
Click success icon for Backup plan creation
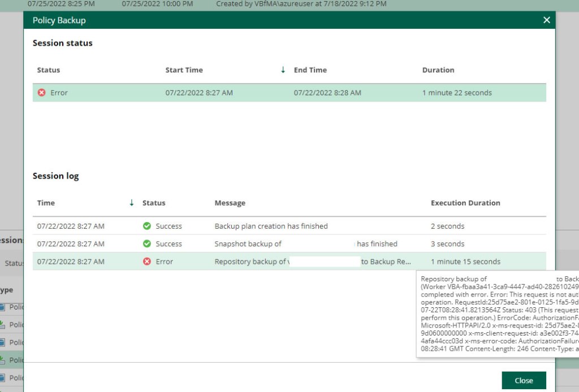click(147, 226)
